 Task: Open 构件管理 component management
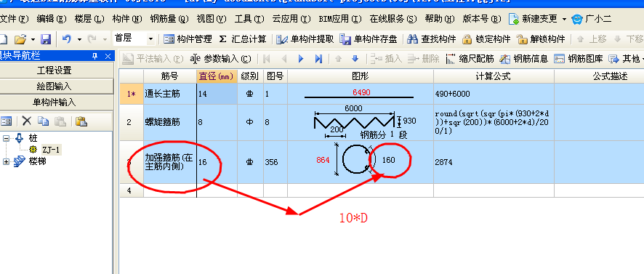click(188, 39)
